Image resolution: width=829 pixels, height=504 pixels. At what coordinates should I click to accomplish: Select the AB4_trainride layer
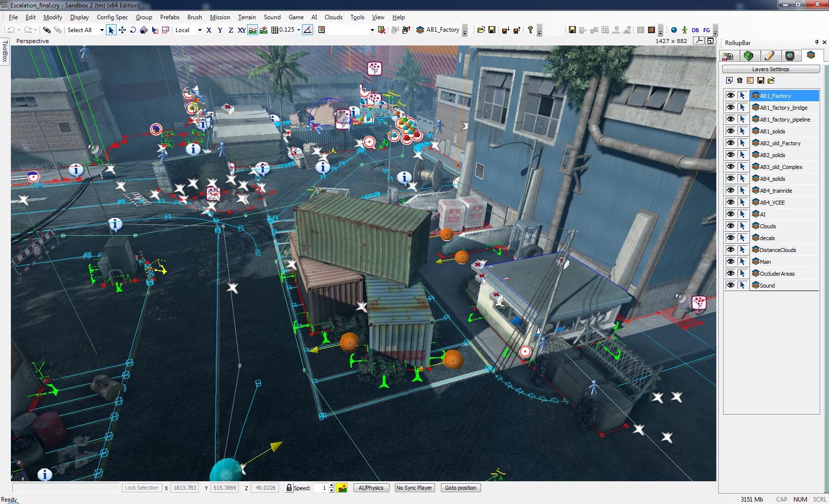click(x=784, y=190)
